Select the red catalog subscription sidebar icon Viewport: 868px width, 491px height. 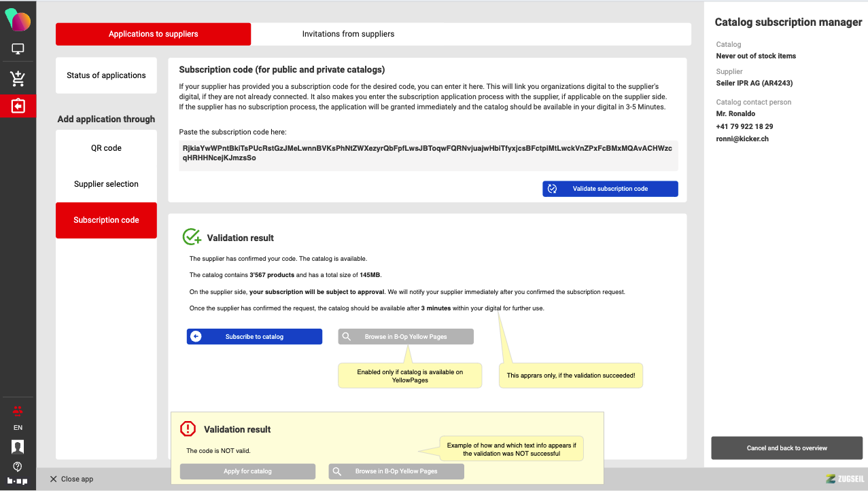[18, 107]
